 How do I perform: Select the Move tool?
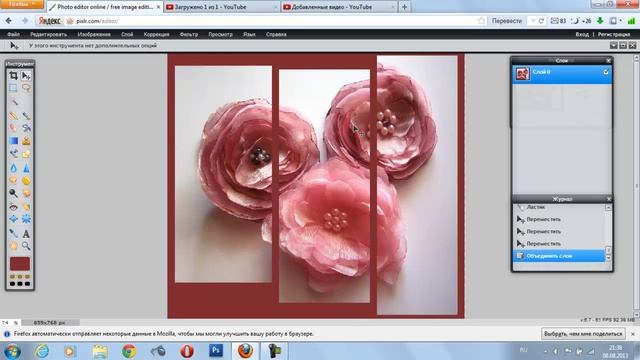(26, 76)
